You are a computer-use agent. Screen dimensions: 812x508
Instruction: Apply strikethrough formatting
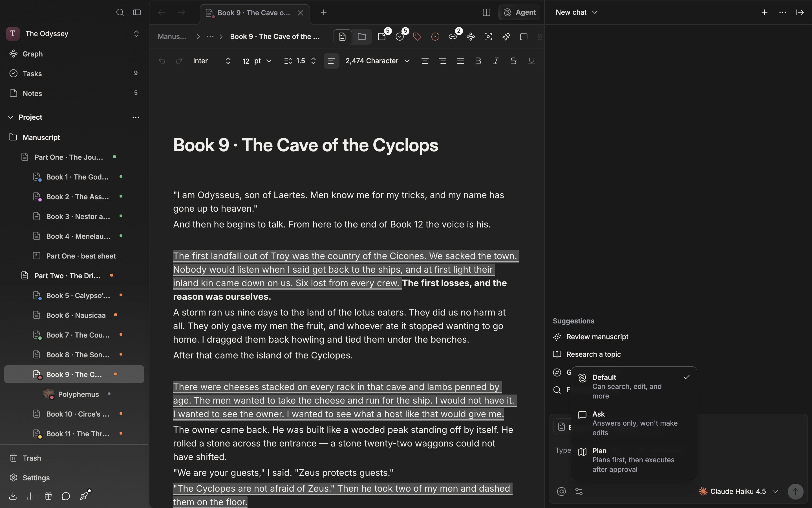pyautogui.click(x=513, y=61)
